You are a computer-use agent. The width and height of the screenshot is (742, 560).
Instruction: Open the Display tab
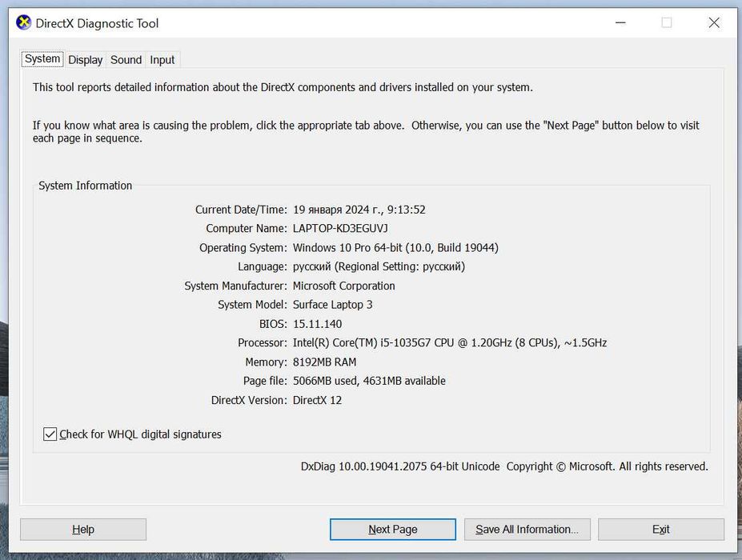point(85,60)
